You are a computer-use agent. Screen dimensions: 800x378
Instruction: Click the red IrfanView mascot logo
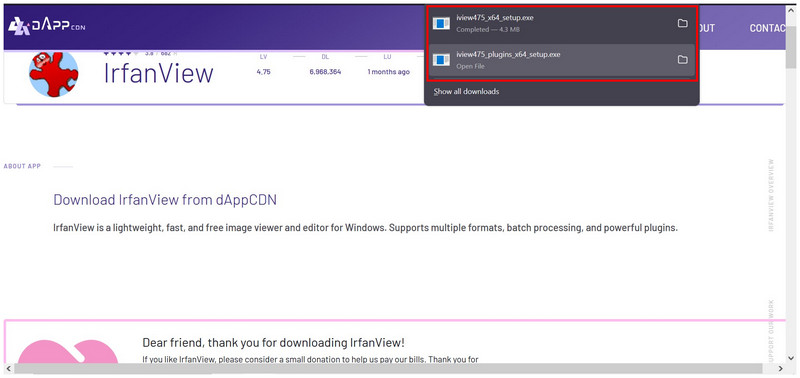pyautogui.click(x=54, y=74)
